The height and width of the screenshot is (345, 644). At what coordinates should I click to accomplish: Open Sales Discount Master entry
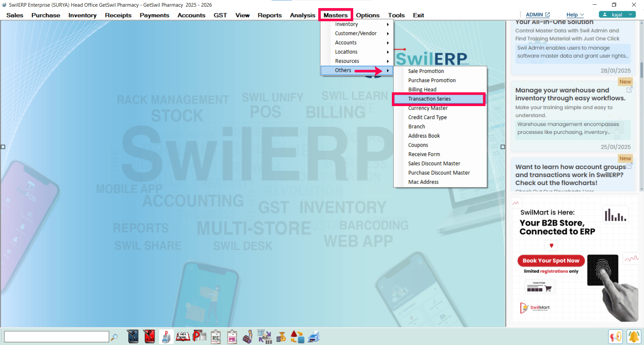[x=440, y=163]
